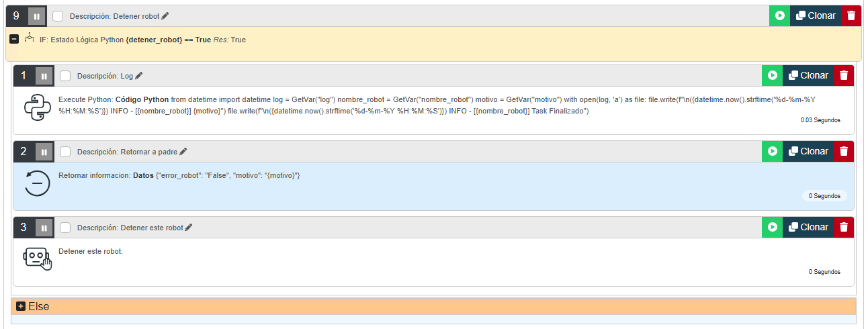Pause the Retornar a padre step
The width and height of the screenshot is (868, 329).
pos(44,152)
